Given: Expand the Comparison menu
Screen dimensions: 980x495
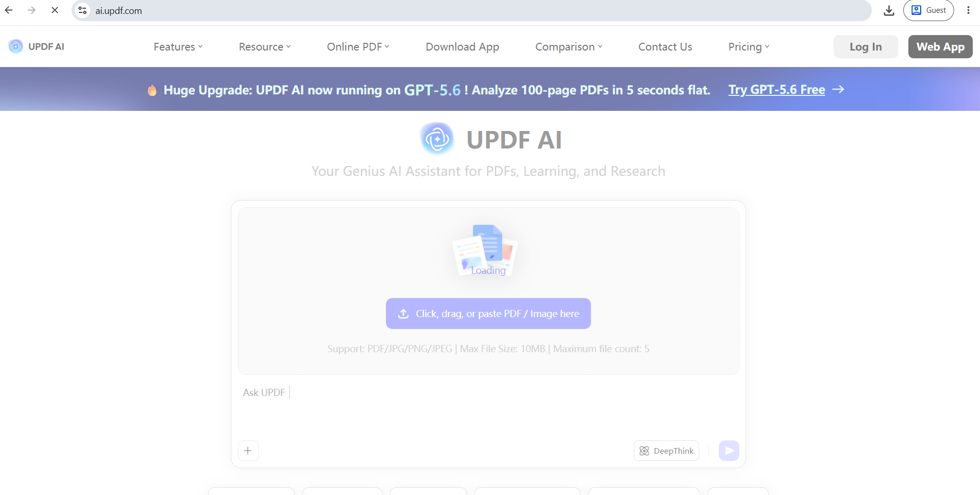Looking at the screenshot, I should 569,47.
